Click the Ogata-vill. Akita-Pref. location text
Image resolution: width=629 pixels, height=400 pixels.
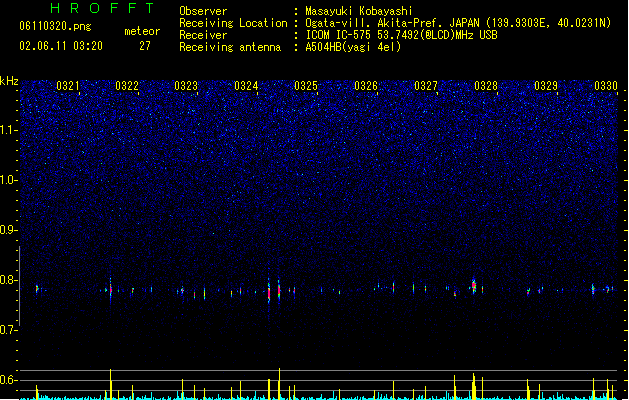(458, 23)
